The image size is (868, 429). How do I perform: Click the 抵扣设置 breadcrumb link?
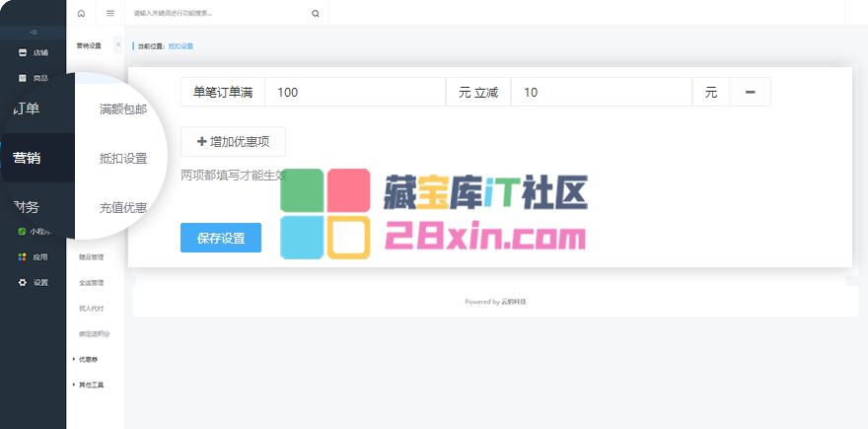(x=181, y=46)
